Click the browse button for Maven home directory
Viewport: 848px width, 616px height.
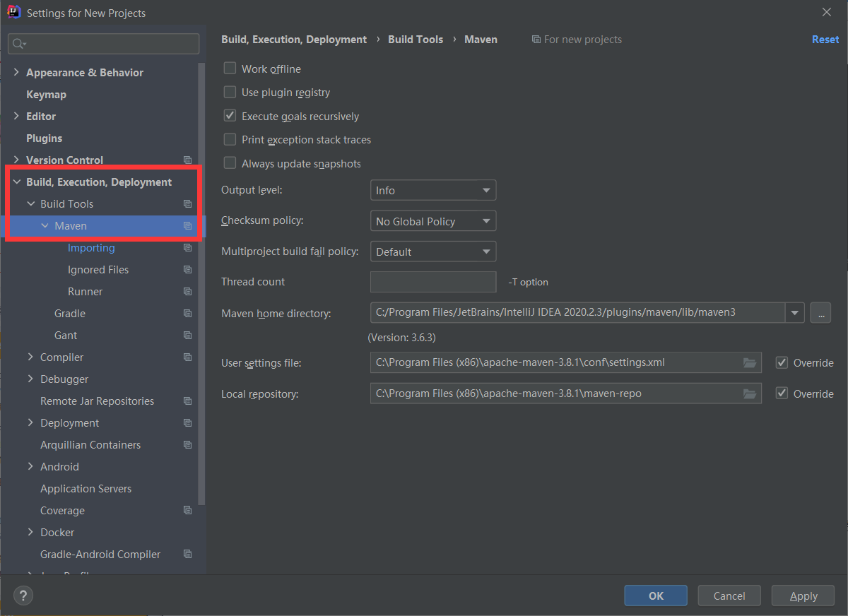point(820,312)
